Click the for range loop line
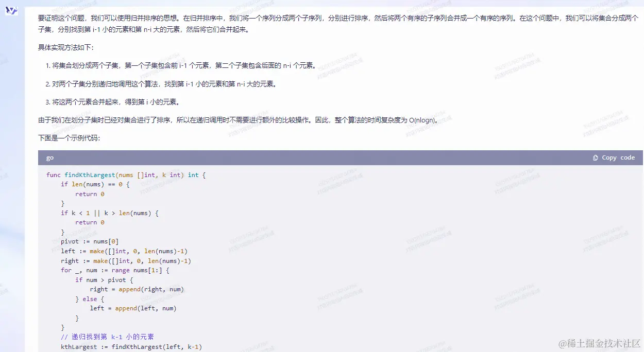 click(x=113, y=270)
